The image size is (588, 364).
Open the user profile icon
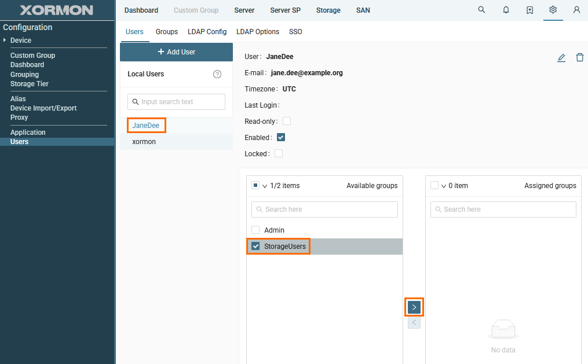pyautogui.click(x=576, y=10)
